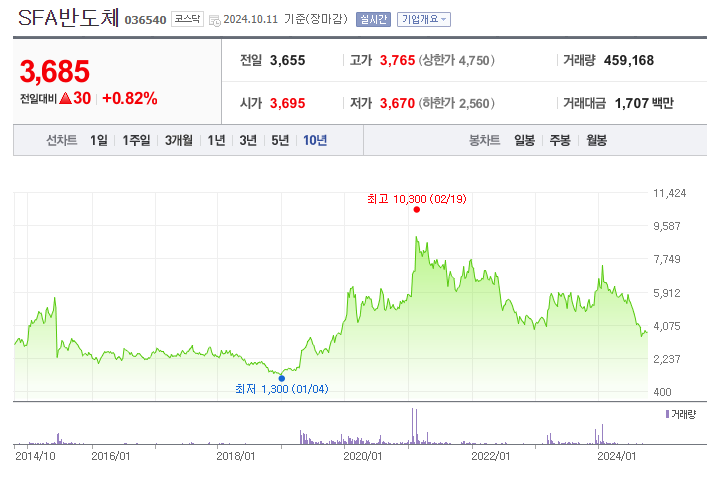Click the 2024/01 x-axis label
This screenshot has width=707, height=479.
(617, 456)
